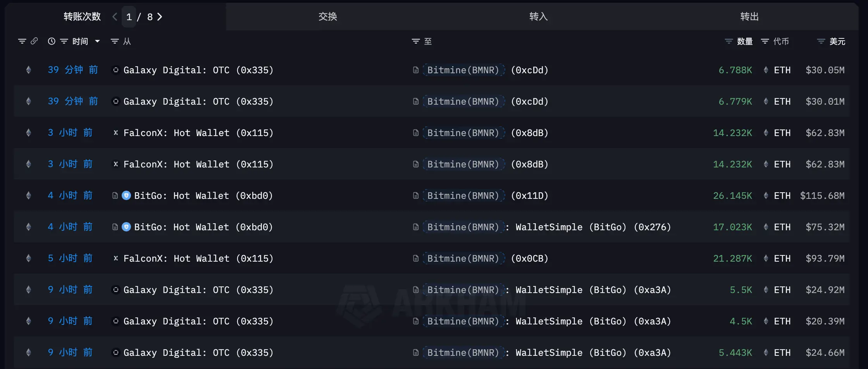Go to next page of transfers
The image size is (868, 369).
pos(160,17)
